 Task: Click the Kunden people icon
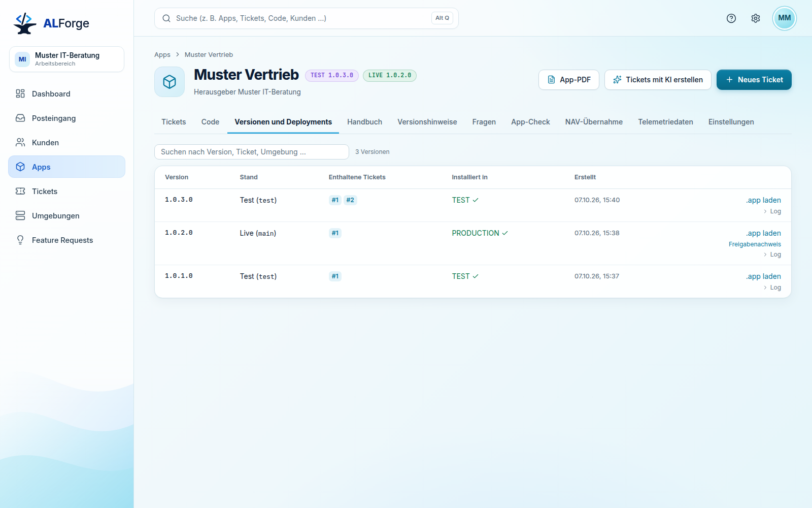(x=20, y=142)
